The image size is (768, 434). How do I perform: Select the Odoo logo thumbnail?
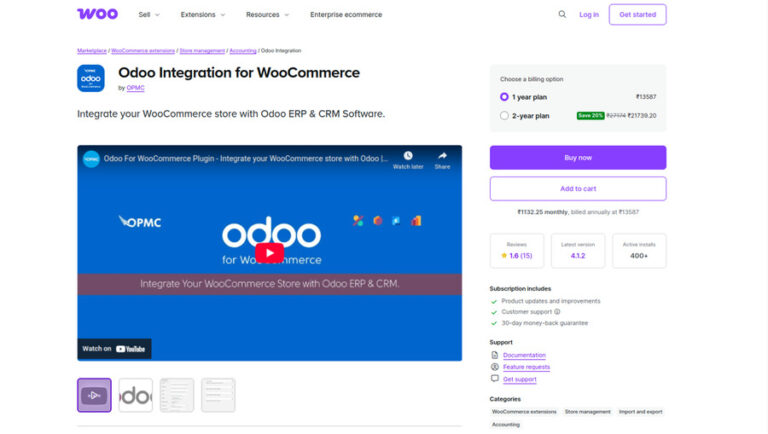[x=136, y=395]
